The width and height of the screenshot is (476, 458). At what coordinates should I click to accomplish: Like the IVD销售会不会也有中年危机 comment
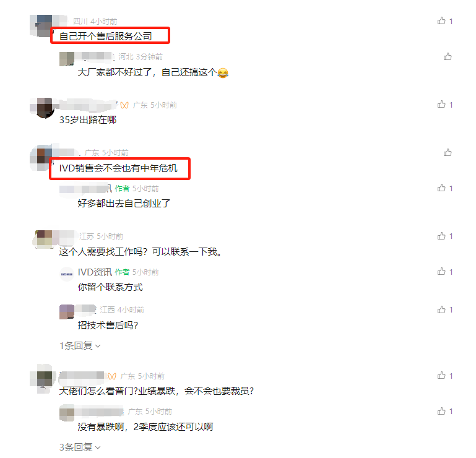(x=448, y=152)
